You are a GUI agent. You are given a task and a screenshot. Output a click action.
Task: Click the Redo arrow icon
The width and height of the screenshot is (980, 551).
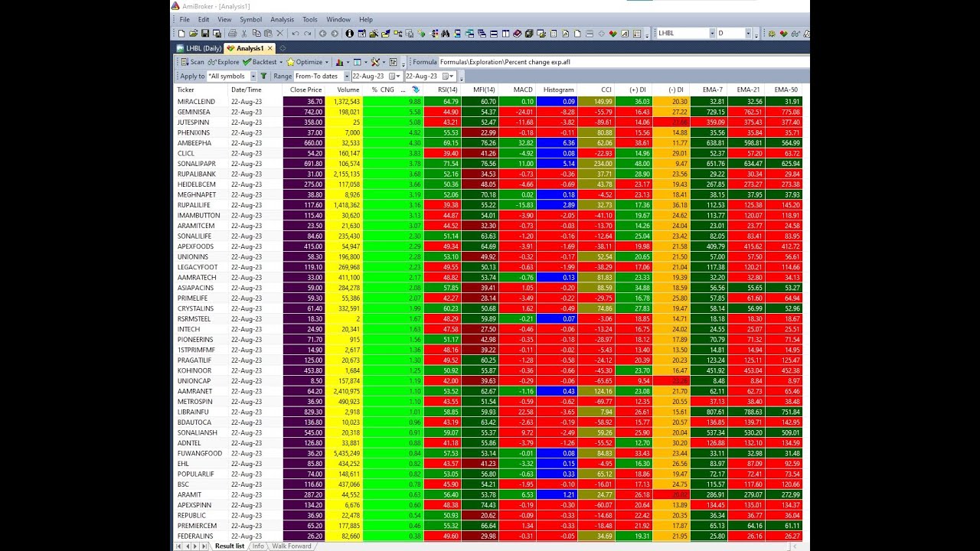[x=308, y=33]
